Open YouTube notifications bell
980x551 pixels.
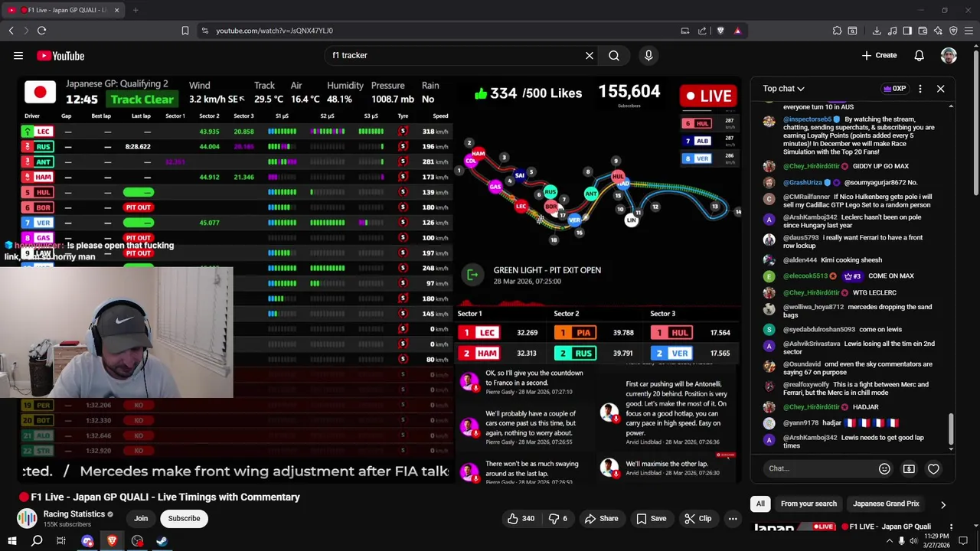[919, 55]
